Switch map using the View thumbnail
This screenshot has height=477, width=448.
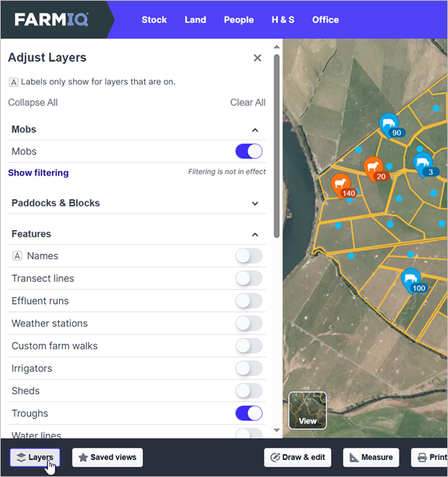[x=308, y=411]
